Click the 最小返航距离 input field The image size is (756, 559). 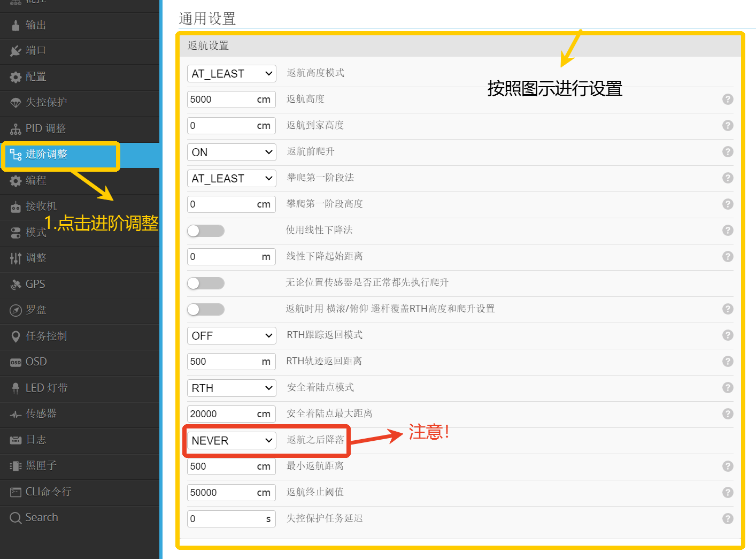(221, 466)
